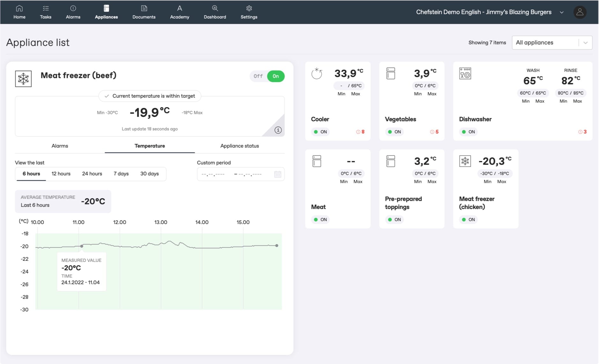Select the 7 days view period
Viewport: 599px width, 364px height.
[121, 174]
